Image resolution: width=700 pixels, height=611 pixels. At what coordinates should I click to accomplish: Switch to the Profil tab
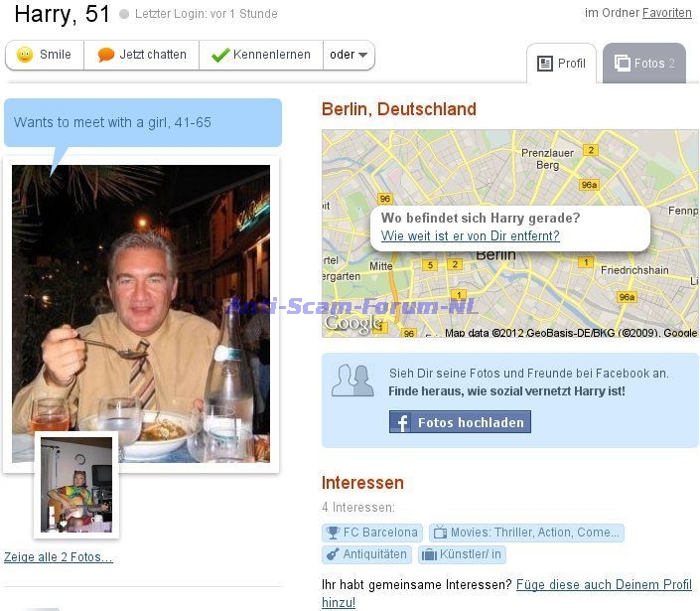(561, 64)
